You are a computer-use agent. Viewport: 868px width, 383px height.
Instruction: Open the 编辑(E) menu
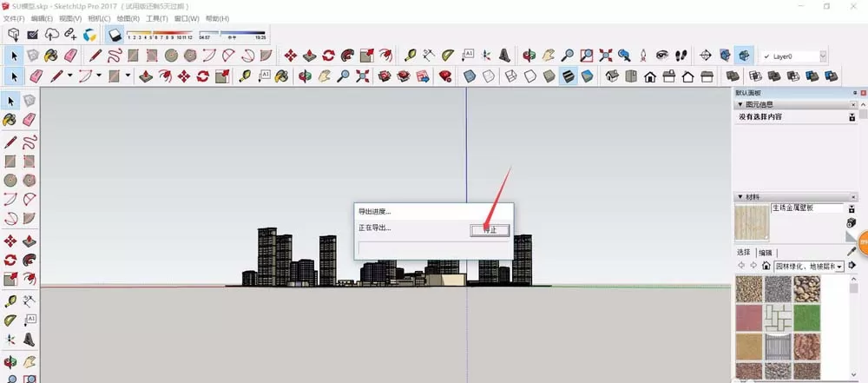42,18
